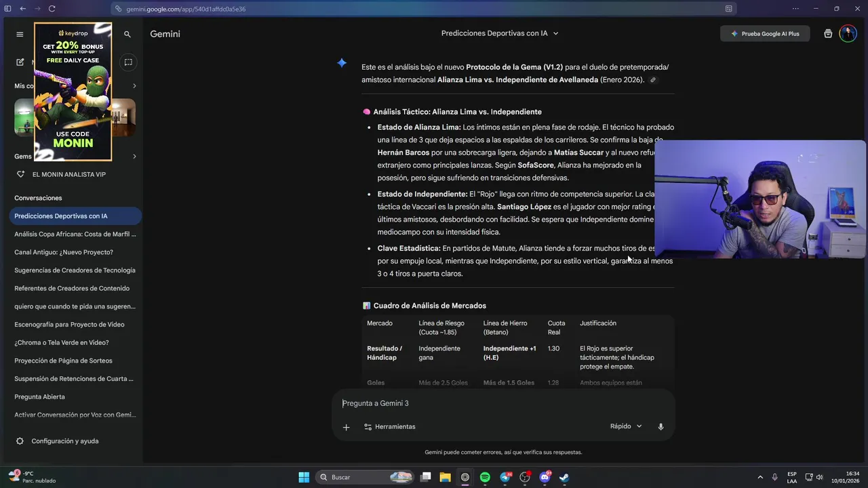Screen dimensions: 868x488
Task: Click the sources link icon after Enero 2026
Action: click(653, 80)
